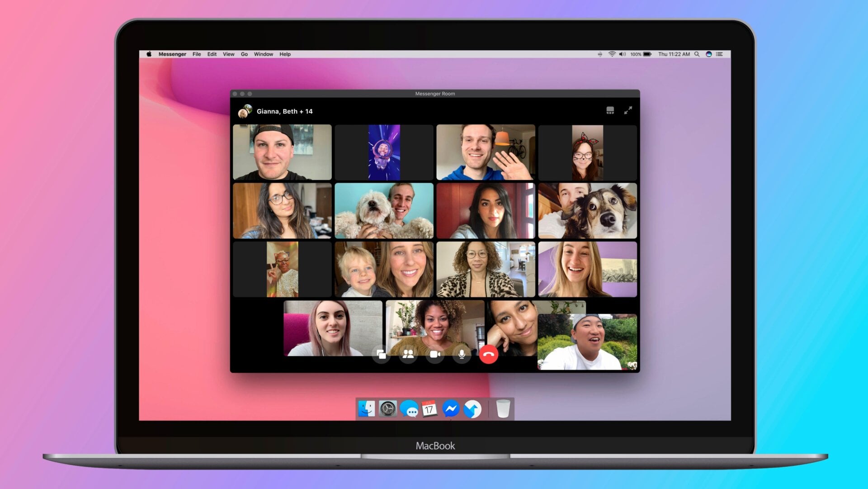The height and width of the screenshot is (489, 868).
Task: Open the participants list icon
Action: (x=408, y=354)
